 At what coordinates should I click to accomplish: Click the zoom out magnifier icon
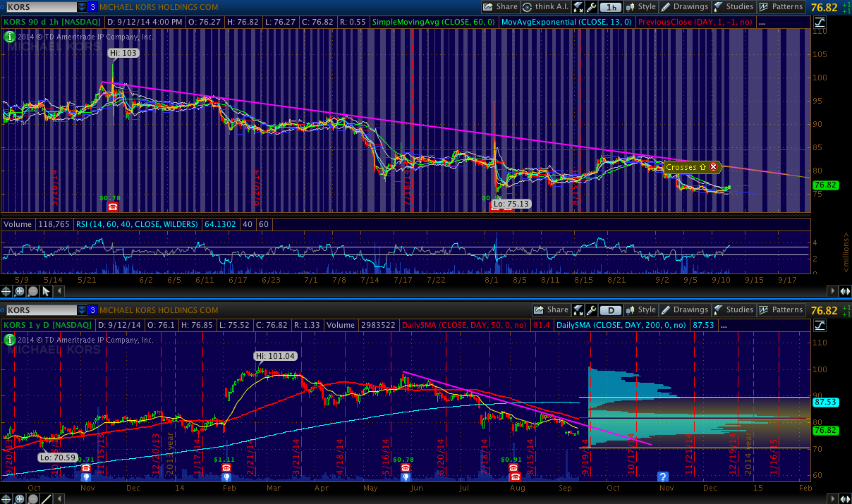coord(33,291)
